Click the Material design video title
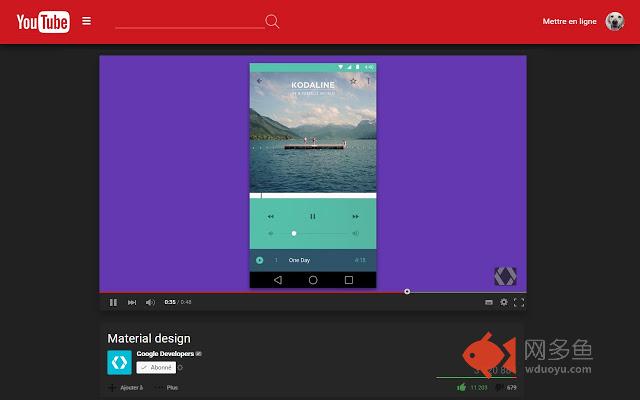Screen dimensions: 640x400 point(149,339)
